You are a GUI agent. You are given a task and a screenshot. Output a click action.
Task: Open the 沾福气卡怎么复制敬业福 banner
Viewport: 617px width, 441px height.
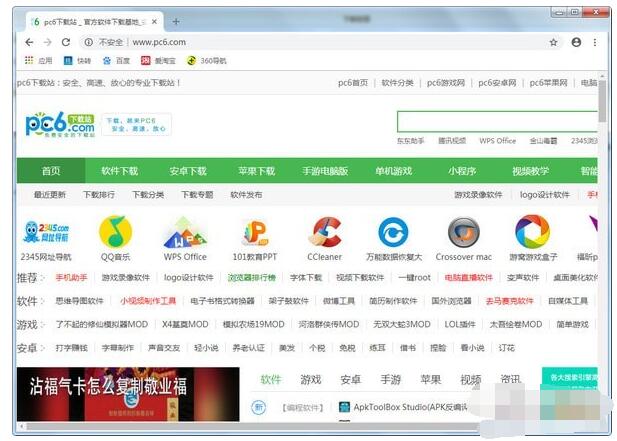128,394
